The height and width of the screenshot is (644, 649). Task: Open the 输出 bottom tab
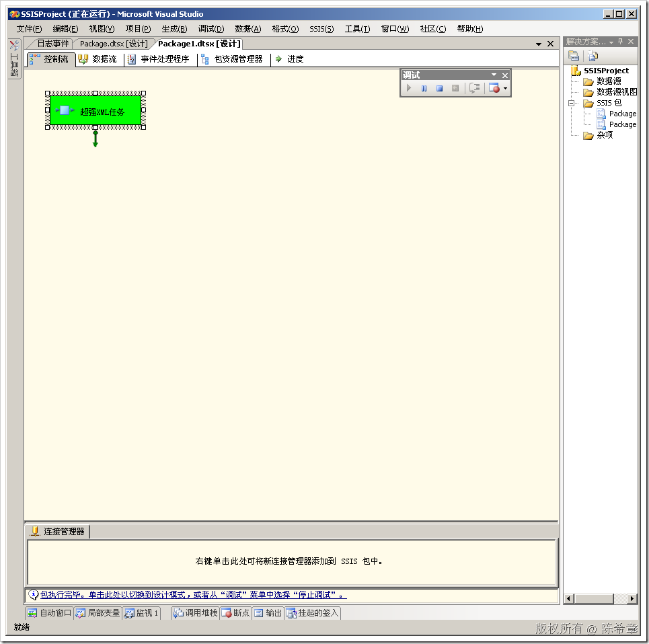click(x=268, y=613)
